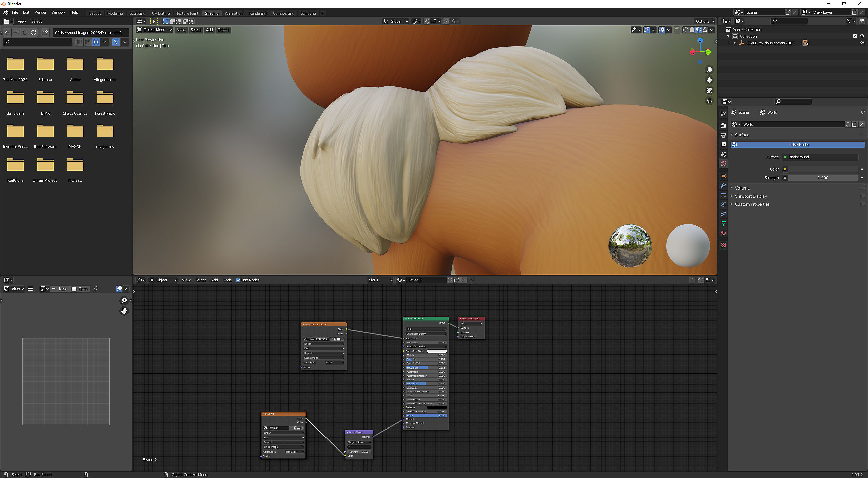
Task: Toggle camera view icon in viewport
Action: tap(709, 91)
